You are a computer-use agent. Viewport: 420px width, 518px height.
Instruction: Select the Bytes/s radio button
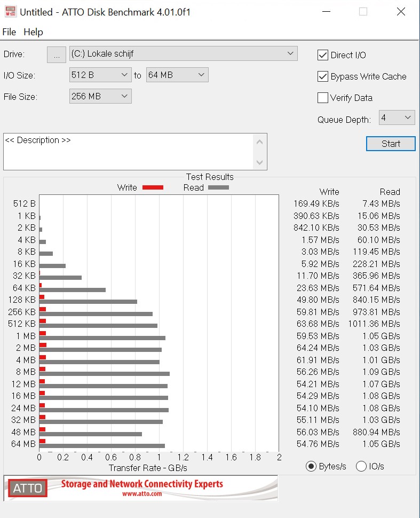tap(311, 466)
